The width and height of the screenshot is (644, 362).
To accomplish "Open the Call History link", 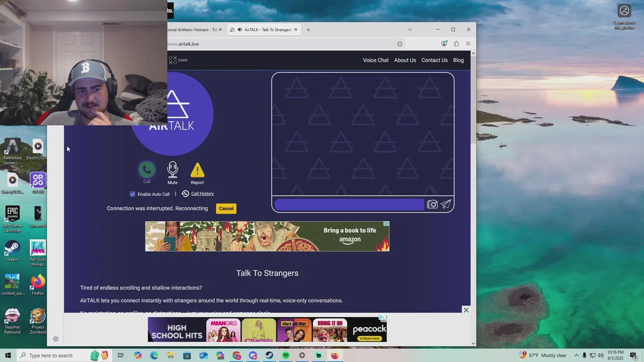I will pyautogui.click(x=202, y=194).
